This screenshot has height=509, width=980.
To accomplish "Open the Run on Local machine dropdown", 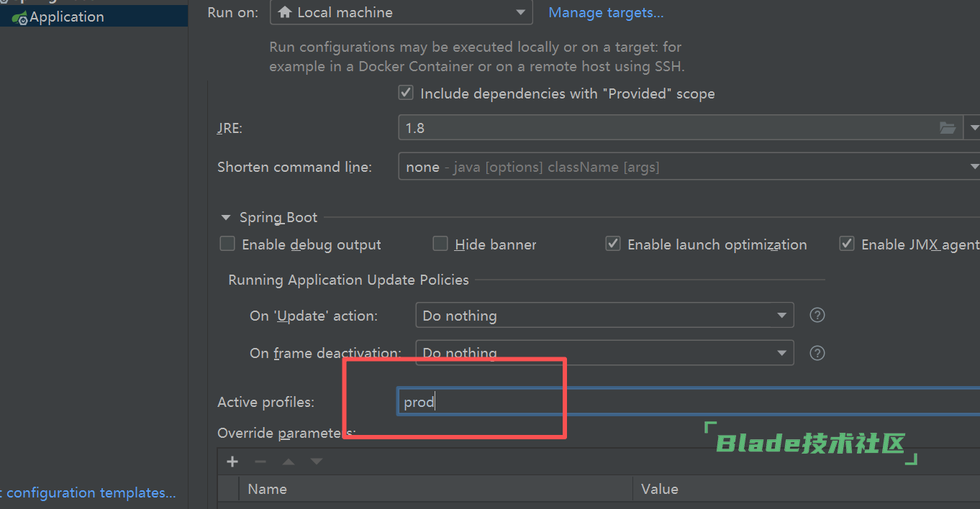I will [401, 12].
